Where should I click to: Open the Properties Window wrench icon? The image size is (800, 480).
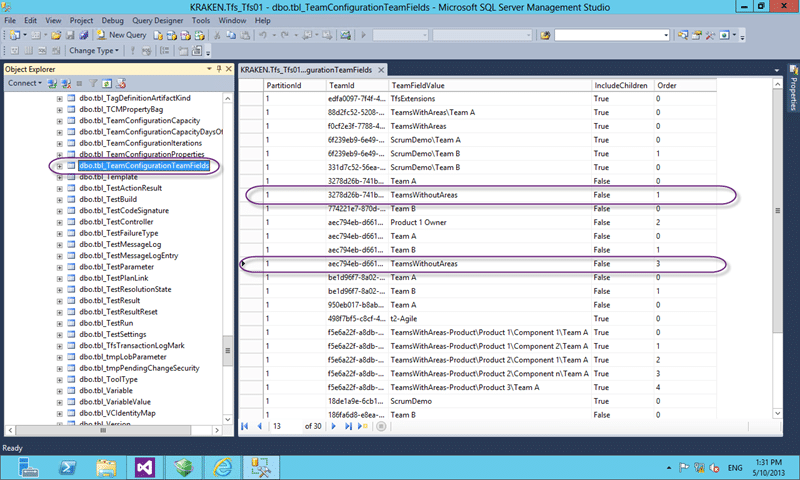click(710, 35)
